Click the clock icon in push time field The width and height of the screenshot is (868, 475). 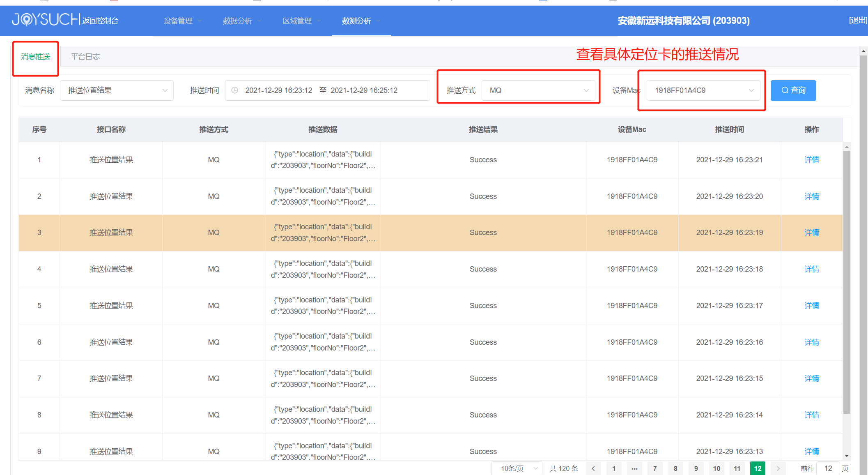click(235, 90)
